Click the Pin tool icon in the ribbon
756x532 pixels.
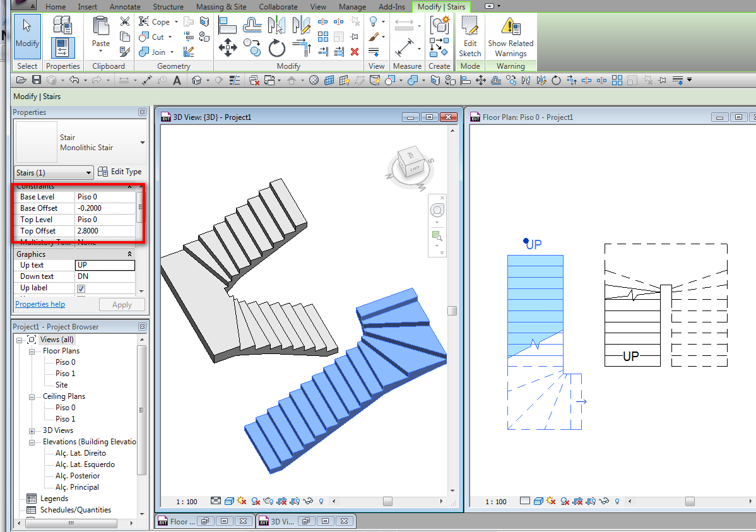coord(355,37)
